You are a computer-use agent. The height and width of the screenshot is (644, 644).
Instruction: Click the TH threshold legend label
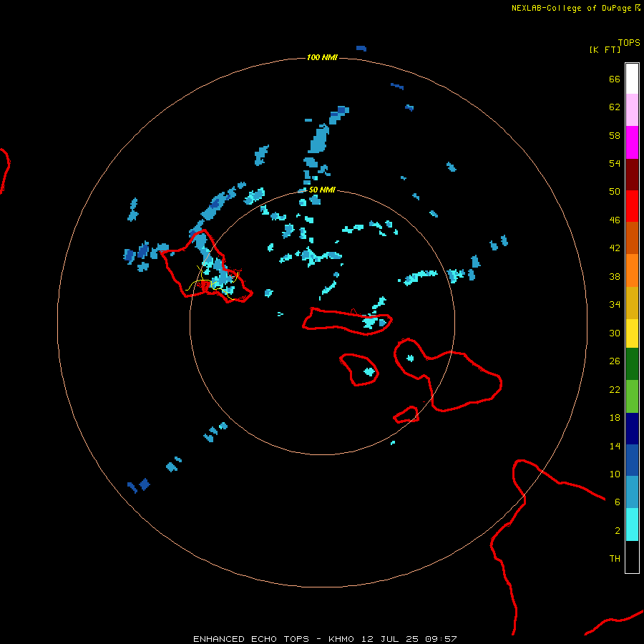click(x=615, y=559)
